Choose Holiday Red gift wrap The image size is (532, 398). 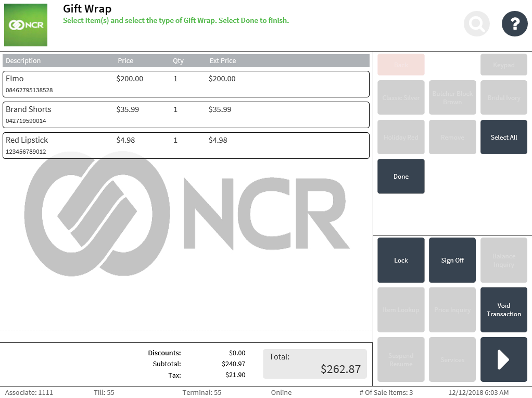pos(401,137)
